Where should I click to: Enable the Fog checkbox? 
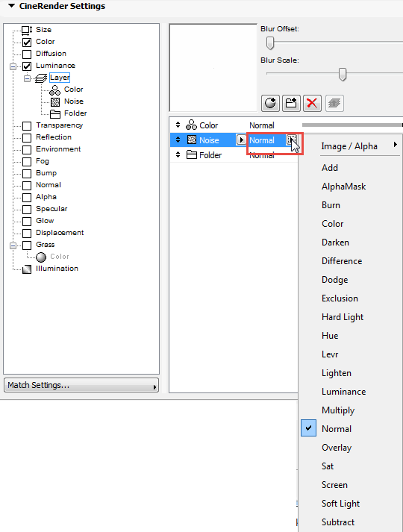click(x=27, y=161)
